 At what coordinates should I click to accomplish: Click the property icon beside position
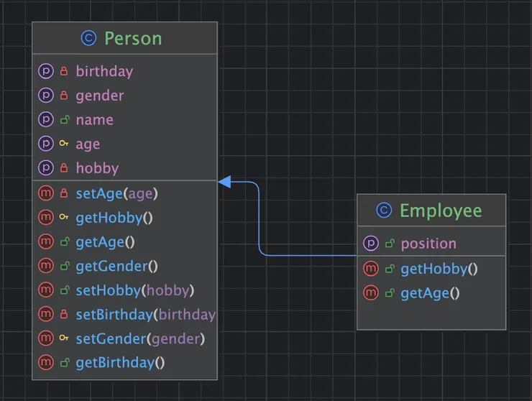click(371, 244)
